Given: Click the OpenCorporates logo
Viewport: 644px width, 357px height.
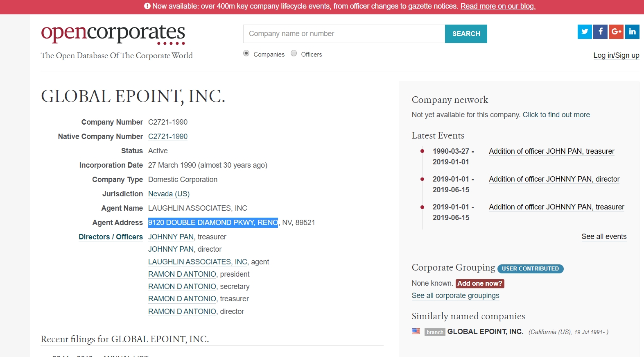Looking at the screenshot, I should tap(113, 34).
